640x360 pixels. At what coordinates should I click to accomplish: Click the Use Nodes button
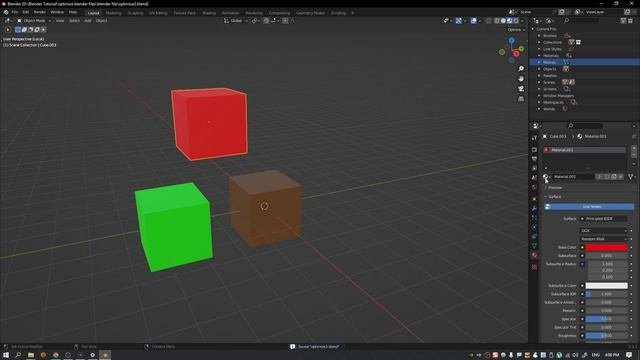[589, 207]
